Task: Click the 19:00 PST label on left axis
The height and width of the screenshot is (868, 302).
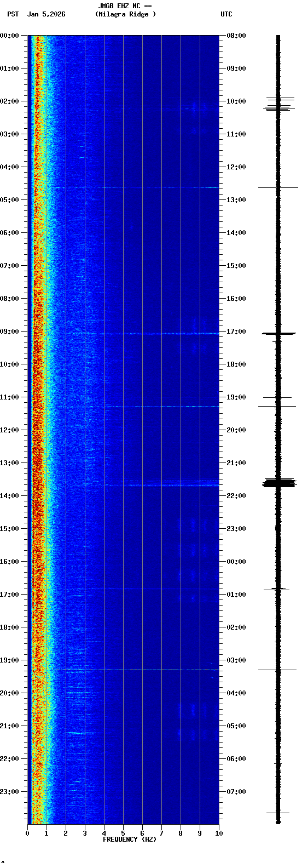Action: [10, 660]
